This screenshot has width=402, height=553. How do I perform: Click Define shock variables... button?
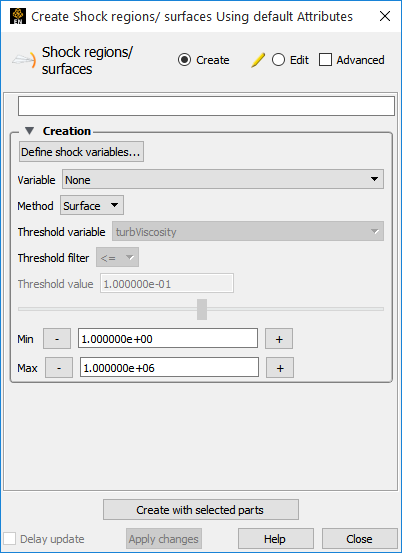pyautogui.click(x=81, y=152)
